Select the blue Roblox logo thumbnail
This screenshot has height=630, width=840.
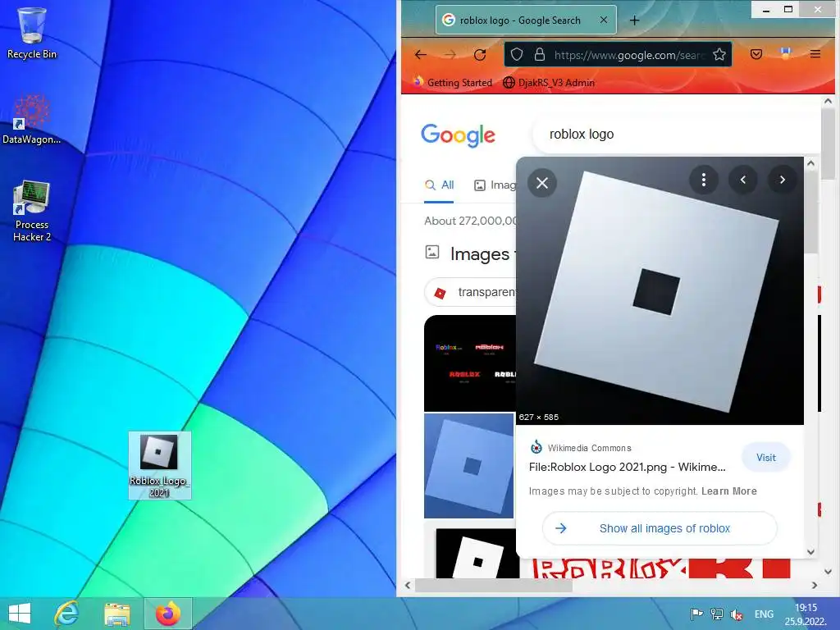point(468,466)
